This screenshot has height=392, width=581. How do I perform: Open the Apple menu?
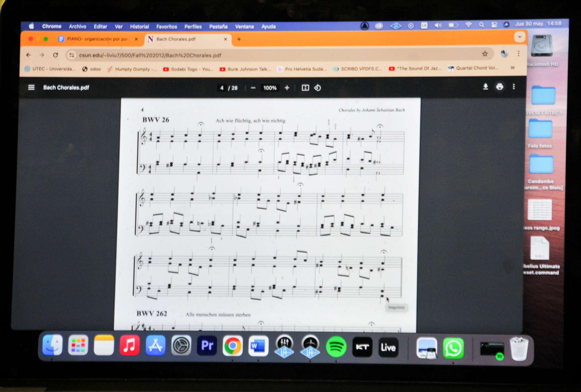(31, 26)
